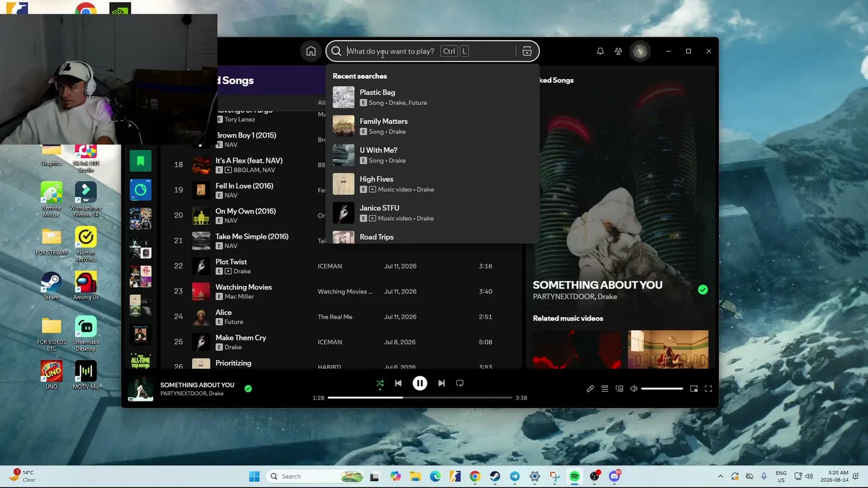Click the now playing cover in the player bar

(140, 389)
